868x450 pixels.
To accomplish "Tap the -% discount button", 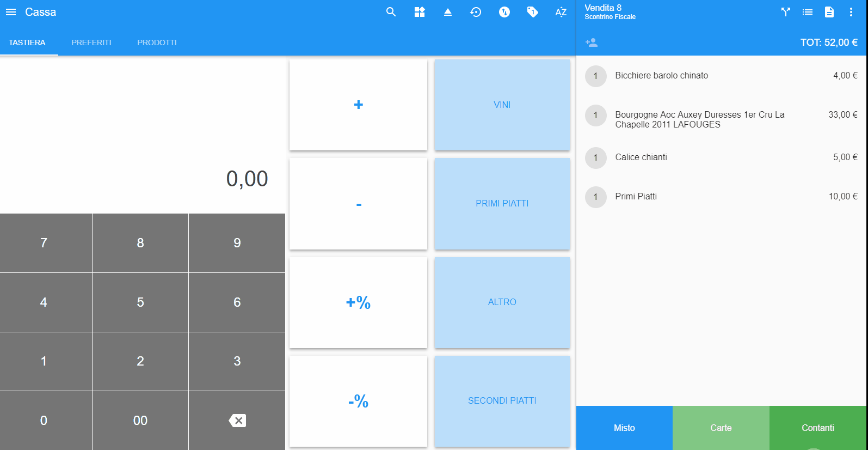I will click(358, 401).
